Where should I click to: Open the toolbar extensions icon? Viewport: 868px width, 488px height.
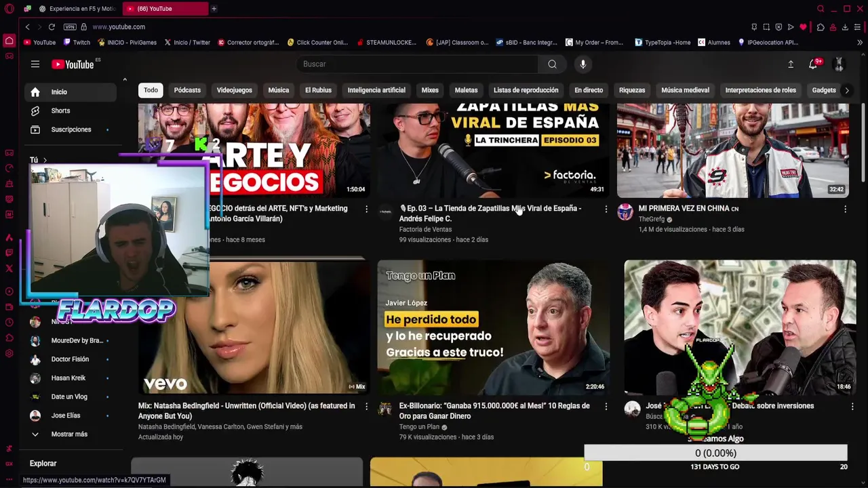click(x=821, y=27)
